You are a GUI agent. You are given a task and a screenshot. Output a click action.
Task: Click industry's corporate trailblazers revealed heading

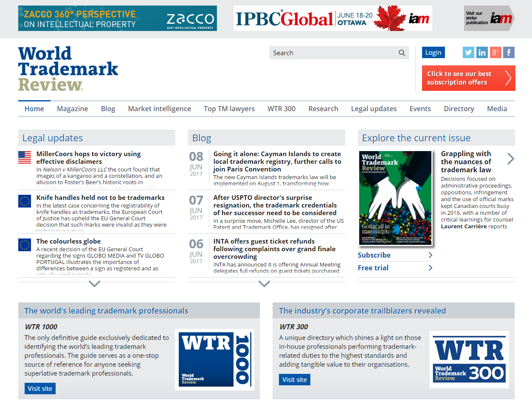(363, 311)
